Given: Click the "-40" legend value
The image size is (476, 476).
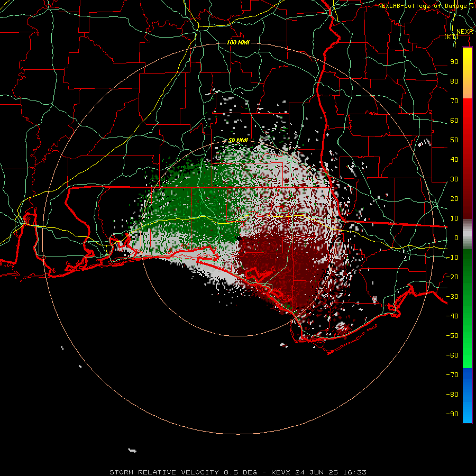Looking at the screenshot, I should (x=452, y=316).
